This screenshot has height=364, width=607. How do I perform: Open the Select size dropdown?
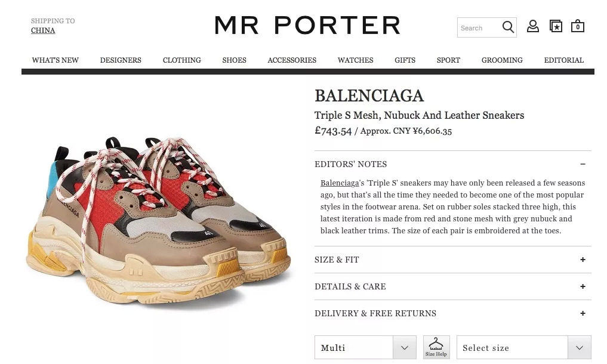point(524,347)
